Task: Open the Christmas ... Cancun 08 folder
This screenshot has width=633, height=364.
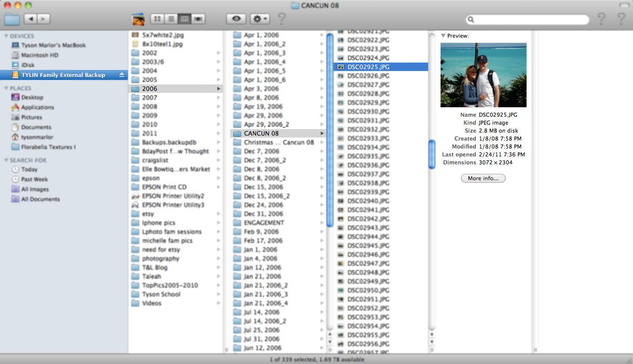Action: tap(278, 143)
